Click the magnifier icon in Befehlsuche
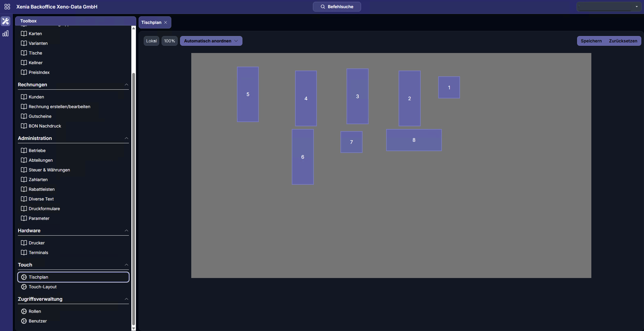Viewport: 644px width, 331px height. 323,7
